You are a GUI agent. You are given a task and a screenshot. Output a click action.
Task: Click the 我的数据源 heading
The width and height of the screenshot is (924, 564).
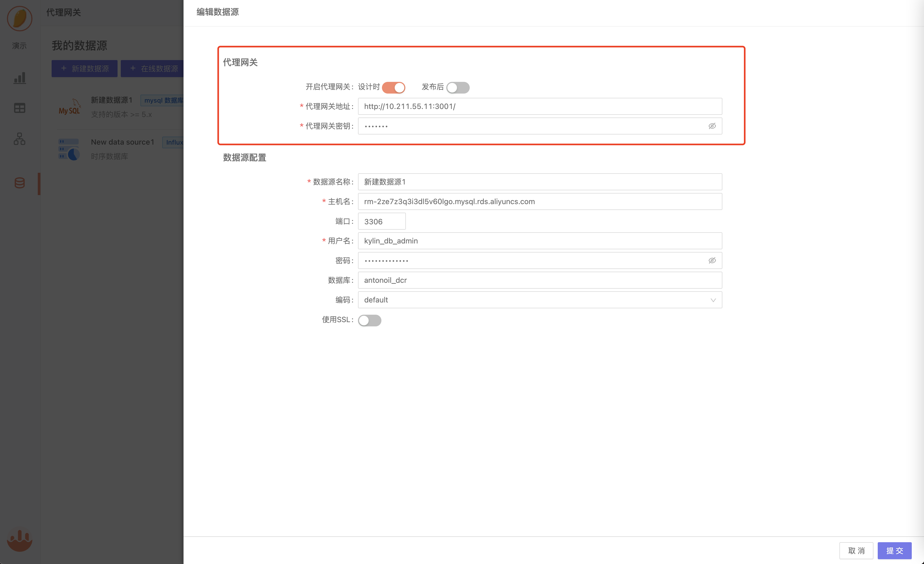tap(80, 46)
